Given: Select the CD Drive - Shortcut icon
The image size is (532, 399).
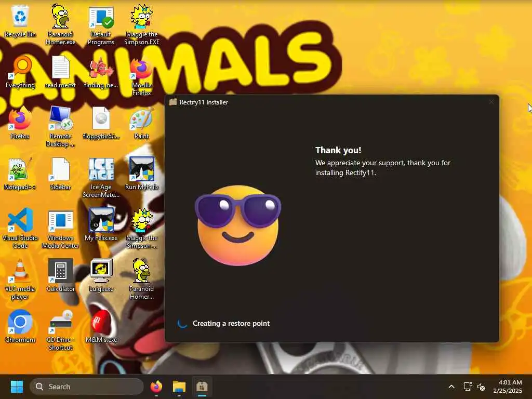Looking at the screenshot, I should click(x=60, y=330).
